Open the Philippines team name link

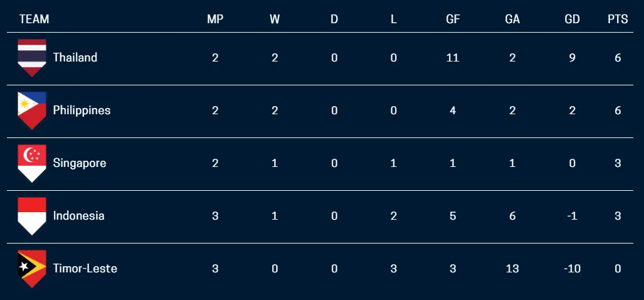pyautogui.click(x=82, y=110)
